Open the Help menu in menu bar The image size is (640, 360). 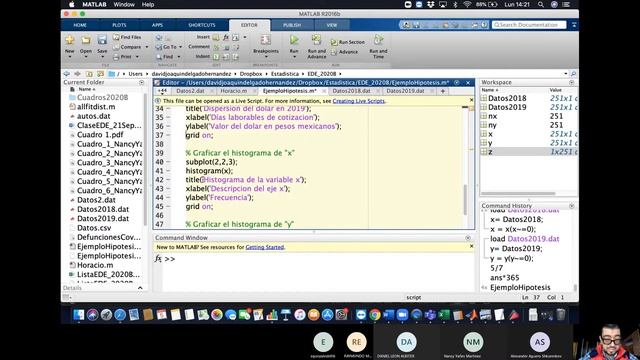(148, 4)
